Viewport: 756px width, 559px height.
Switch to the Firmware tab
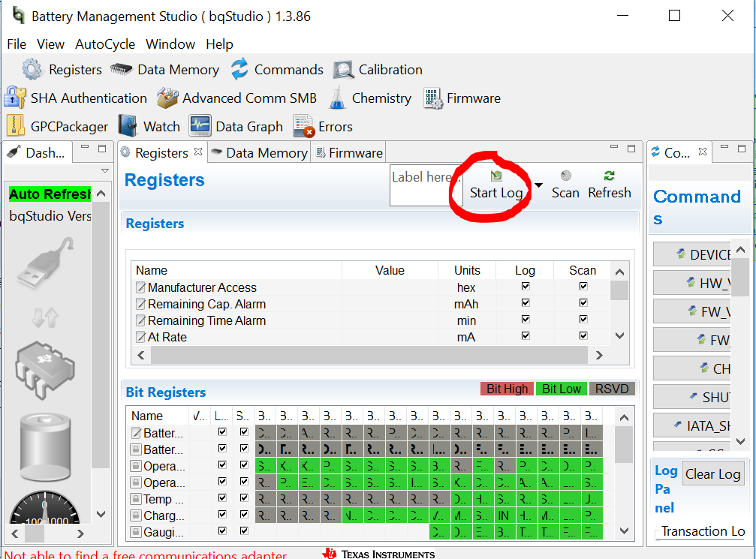pos(349,153)
